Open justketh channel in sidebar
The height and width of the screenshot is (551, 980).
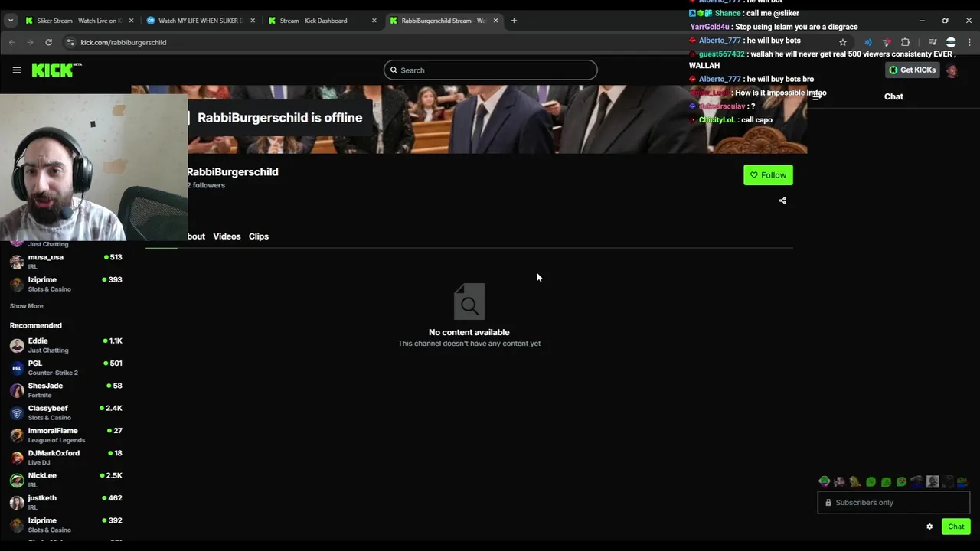click(x=65, y=502)
